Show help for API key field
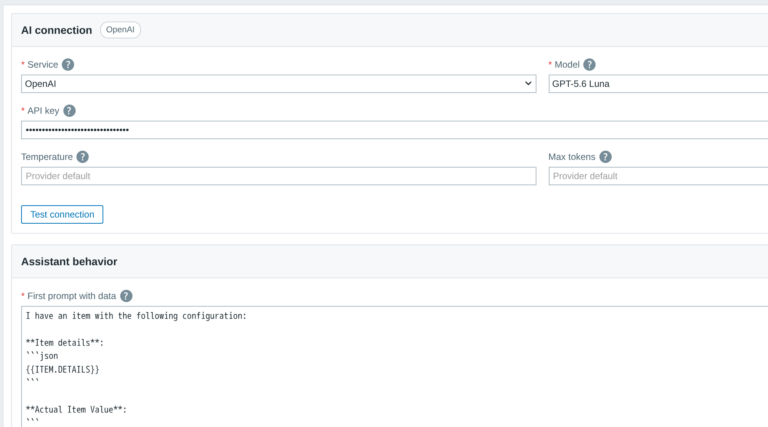The width and height of the screenshot is (768, 427). pos(70,111)
